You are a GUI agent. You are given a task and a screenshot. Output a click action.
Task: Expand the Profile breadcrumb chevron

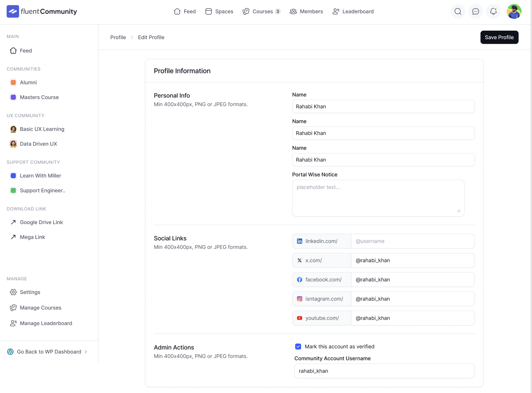click(x=132, y=37)
